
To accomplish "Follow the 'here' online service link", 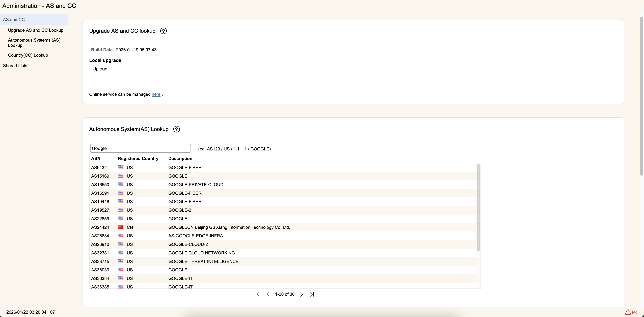I will click(156, 94).
